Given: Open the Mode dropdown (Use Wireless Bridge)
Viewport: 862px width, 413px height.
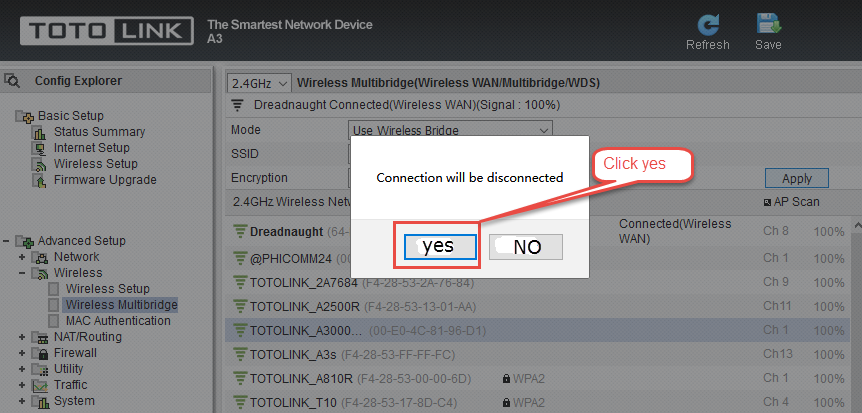Looking at the screenshot, I should tap(450, 130).
